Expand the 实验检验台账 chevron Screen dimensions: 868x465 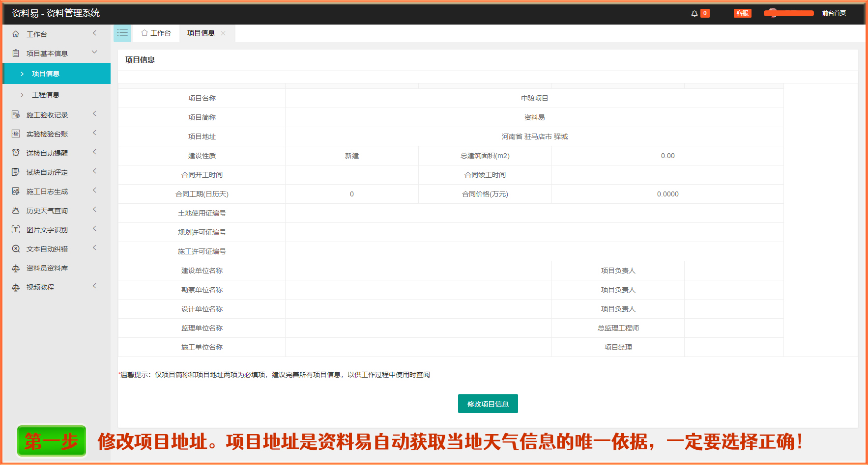click(x=94, y=133)
